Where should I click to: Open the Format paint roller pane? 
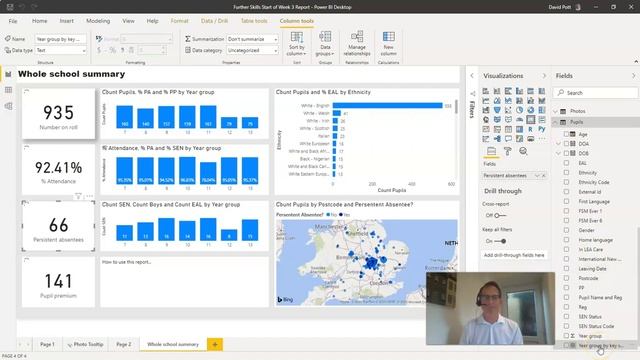click(x=507, y=151)
